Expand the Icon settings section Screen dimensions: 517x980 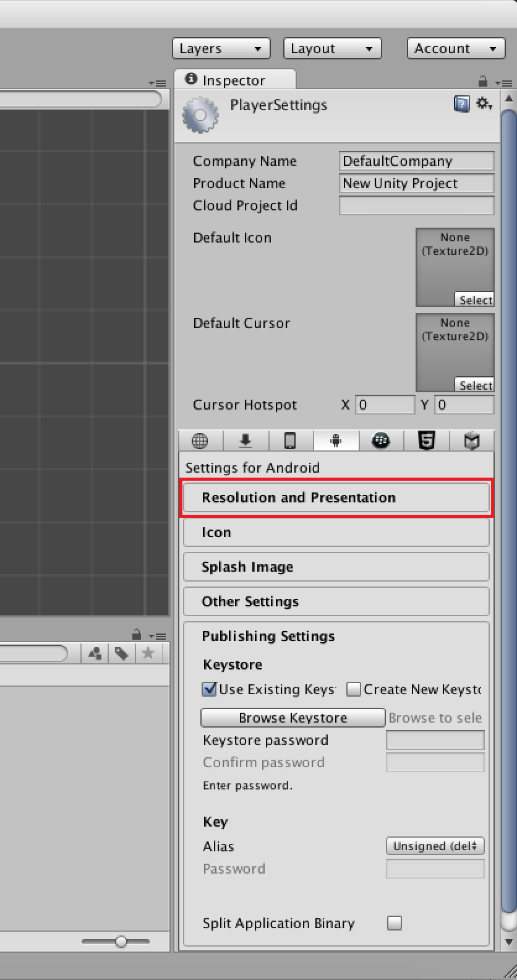click(336, 532)
